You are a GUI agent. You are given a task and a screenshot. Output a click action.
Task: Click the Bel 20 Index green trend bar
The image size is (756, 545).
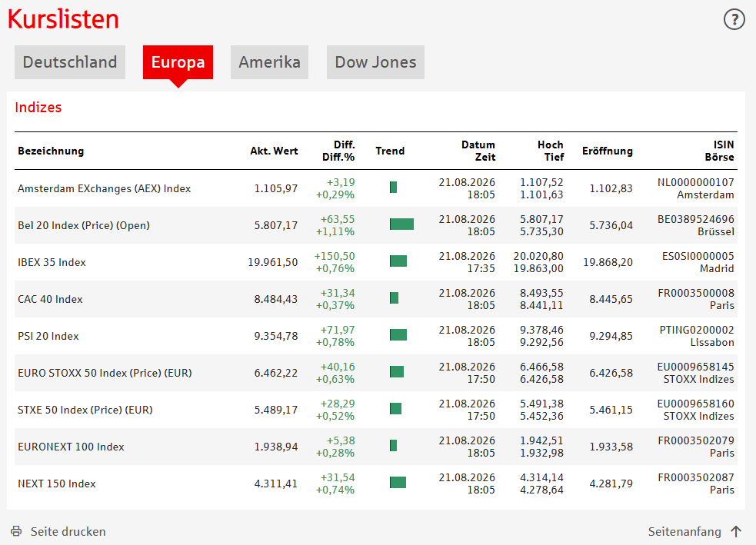coord(401,224)
